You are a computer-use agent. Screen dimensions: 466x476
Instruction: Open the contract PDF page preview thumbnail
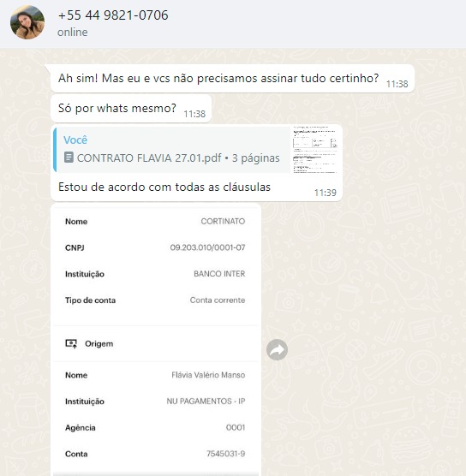tap(315, 149)
